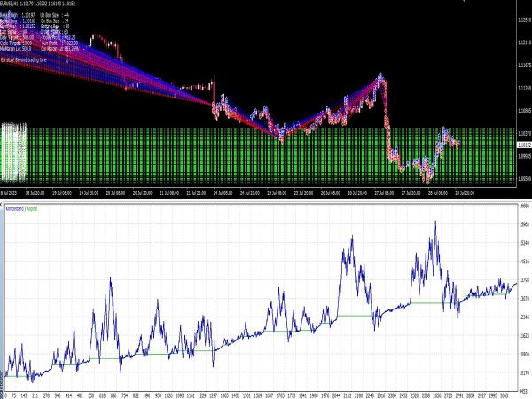Click the green Kapital legend label
Image resolution: width=532 pixels, height=399 pixels.
pyautogui.click(x=32, y=209)
